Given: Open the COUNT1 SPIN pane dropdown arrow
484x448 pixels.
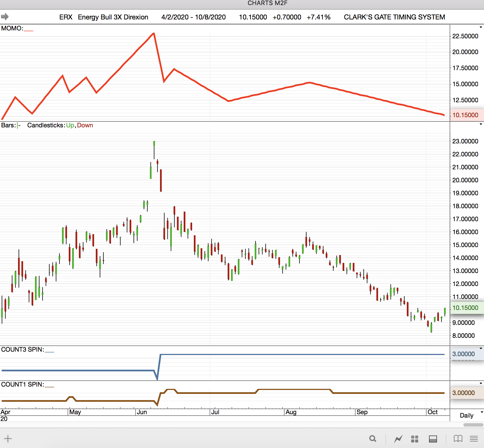Looking at the screenshot, I should [481, 383].
